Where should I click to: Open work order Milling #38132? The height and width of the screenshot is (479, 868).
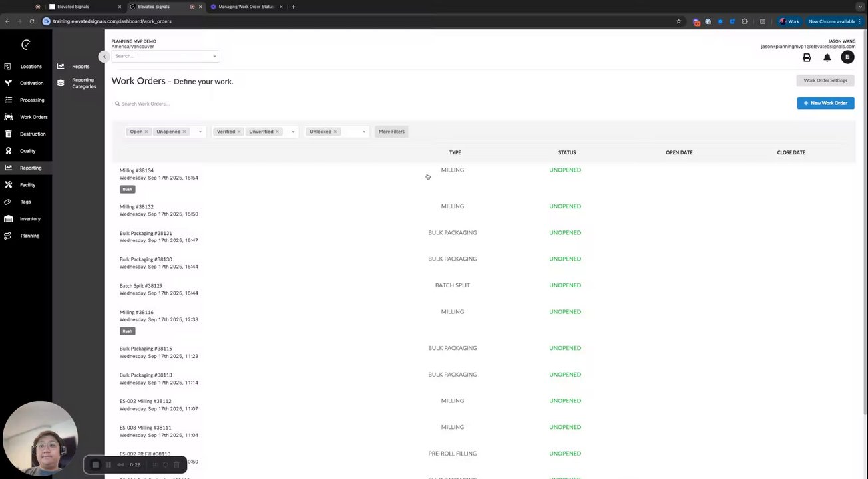tap(136, 206)
